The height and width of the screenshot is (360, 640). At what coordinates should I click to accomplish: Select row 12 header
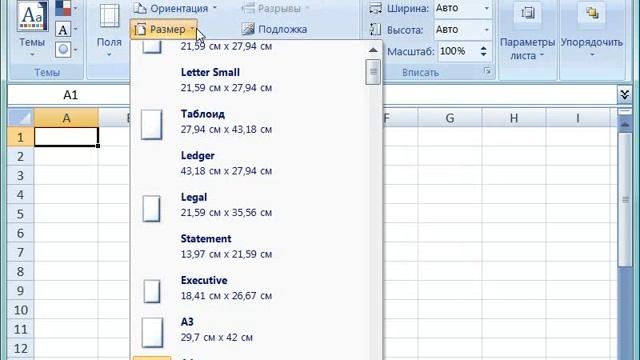click(20, 348)
